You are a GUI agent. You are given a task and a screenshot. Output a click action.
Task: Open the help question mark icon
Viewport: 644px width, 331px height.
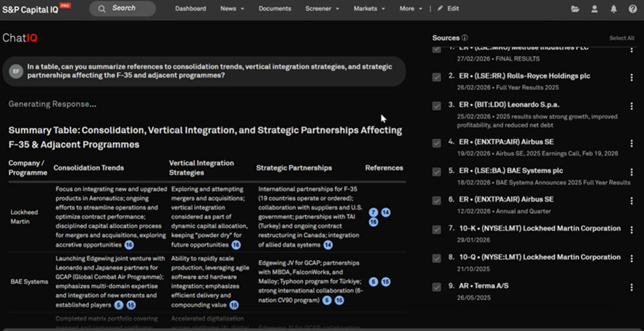[x=633, y=9]
